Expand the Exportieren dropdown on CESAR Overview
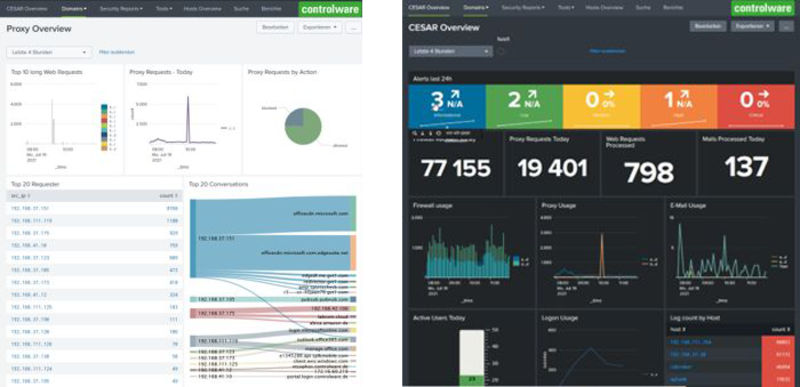 [x=753, y=27]
